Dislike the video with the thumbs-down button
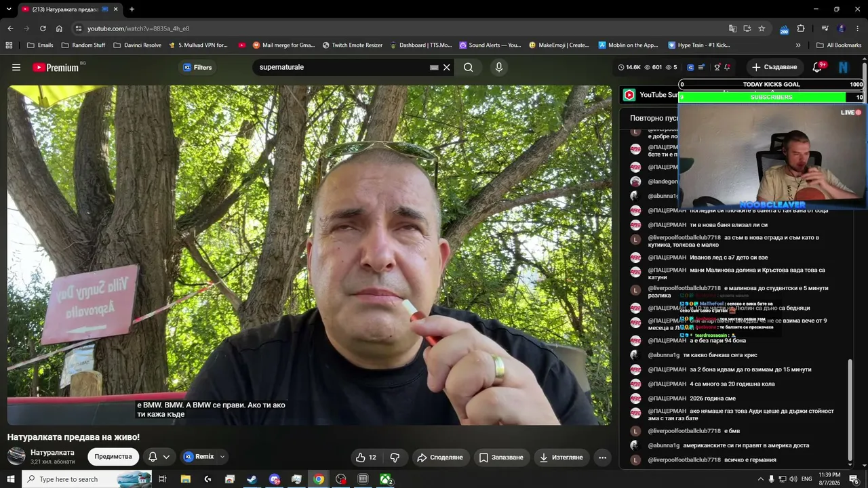The width and height of the screenshot is (868, 488). click(x=395, y=457)
